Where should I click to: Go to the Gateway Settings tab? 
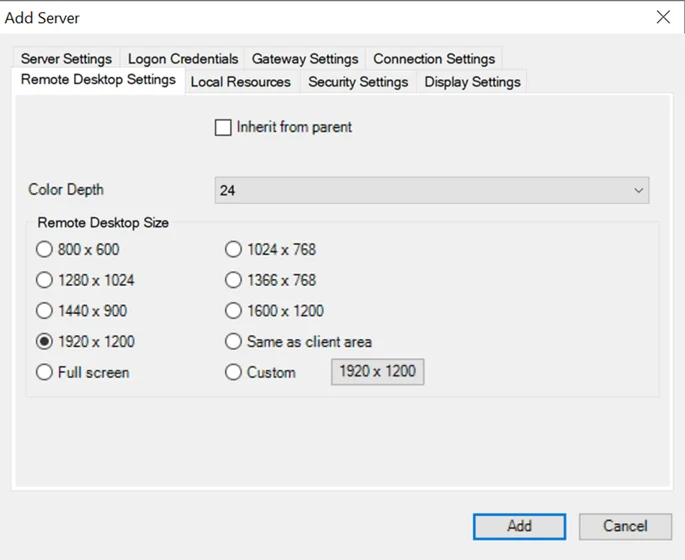(x=304, y=59)
